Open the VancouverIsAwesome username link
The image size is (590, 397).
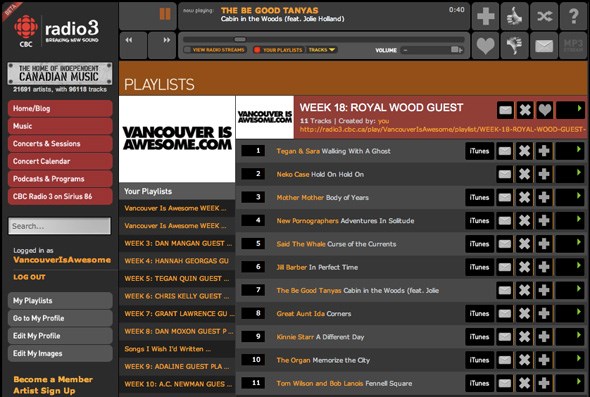pyautogui.click(x=62, y=260)
